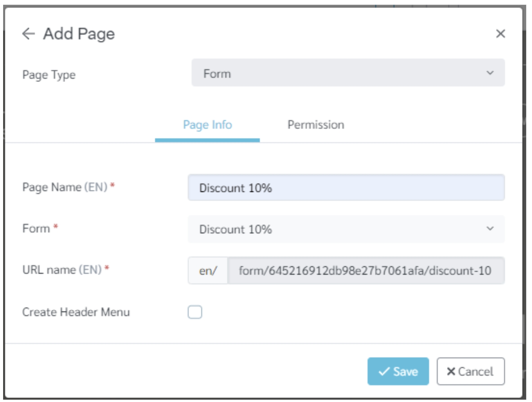Close the Add Page dialog with X
Screen dimensions: 532x402
point(500,34)
